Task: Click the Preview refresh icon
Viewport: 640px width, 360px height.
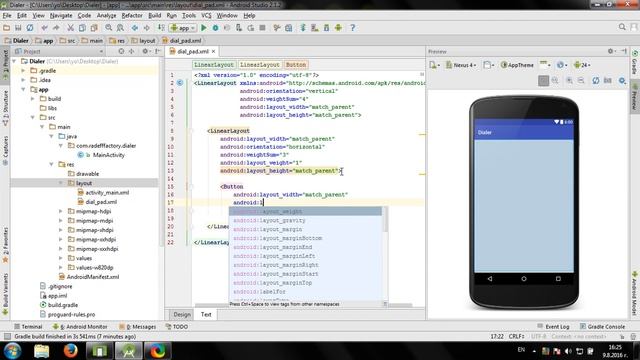Action: pyautogui.click(x=596, y=80)
